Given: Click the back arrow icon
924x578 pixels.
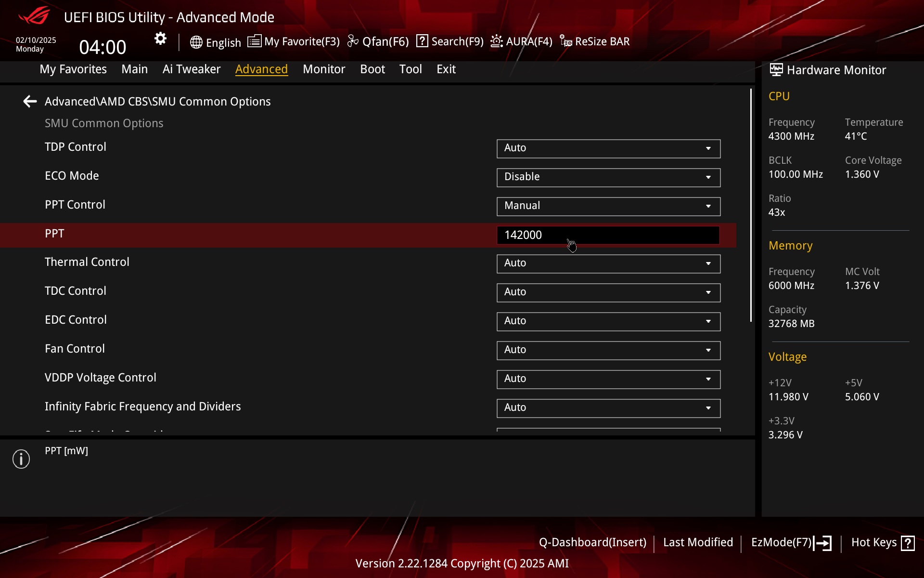Looking at the screenshot, I should [x=30, y=101].
